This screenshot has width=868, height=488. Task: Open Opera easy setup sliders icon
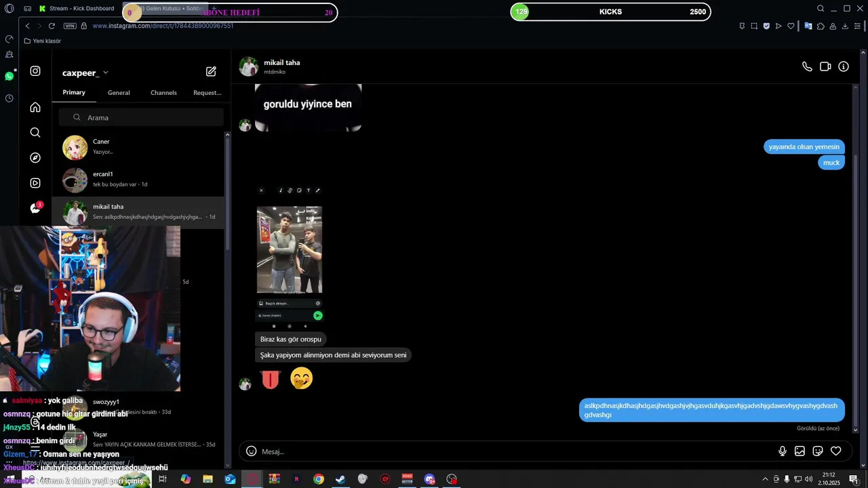point(858,26)
